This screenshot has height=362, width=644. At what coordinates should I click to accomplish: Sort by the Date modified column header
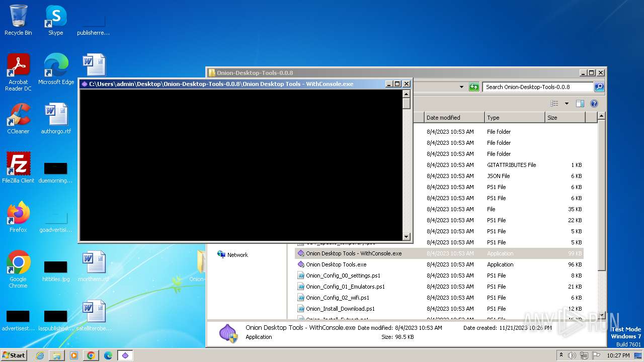[453, 118]
